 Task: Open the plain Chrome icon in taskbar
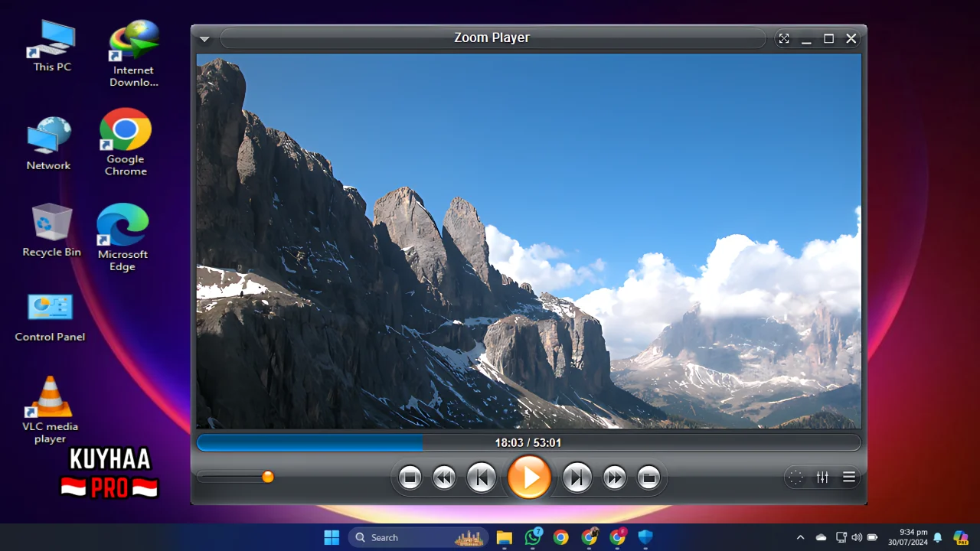click(561, 537)
